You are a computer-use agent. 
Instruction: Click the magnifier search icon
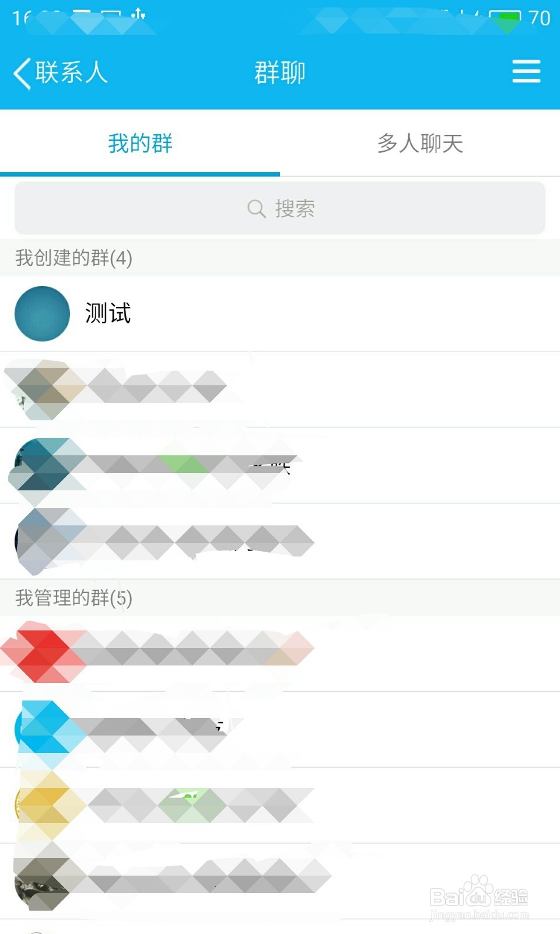tap(256, 208)
